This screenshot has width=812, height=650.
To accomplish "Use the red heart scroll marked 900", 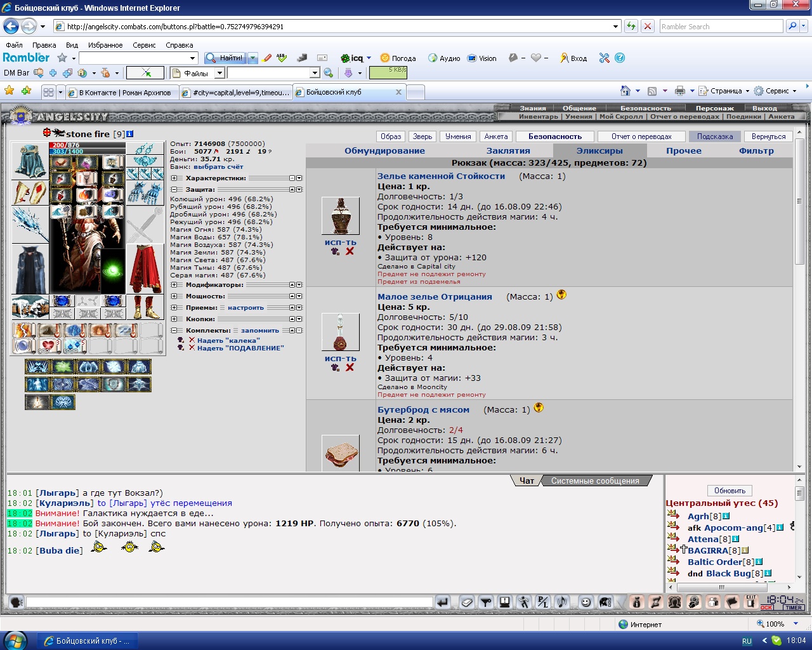I will (x=48, y=347).
